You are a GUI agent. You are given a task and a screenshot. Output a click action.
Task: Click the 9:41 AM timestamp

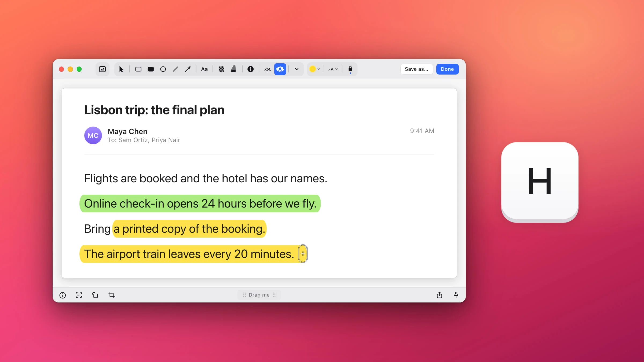click(x=422, y=131)
